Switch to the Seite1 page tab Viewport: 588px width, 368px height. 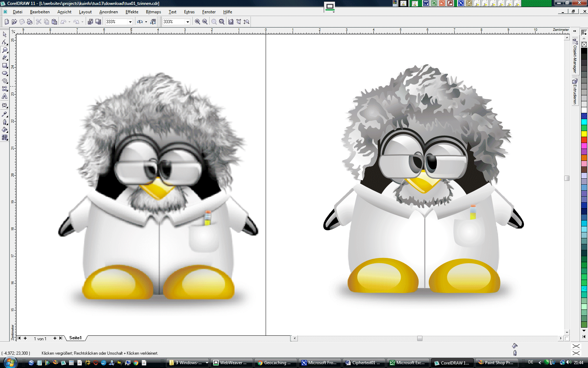coord(75,338)
